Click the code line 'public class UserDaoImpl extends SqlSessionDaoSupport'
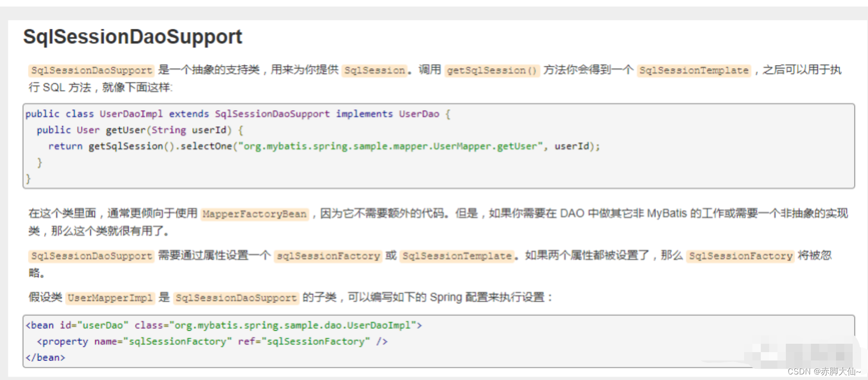868x380 pixels. point(238,114)
